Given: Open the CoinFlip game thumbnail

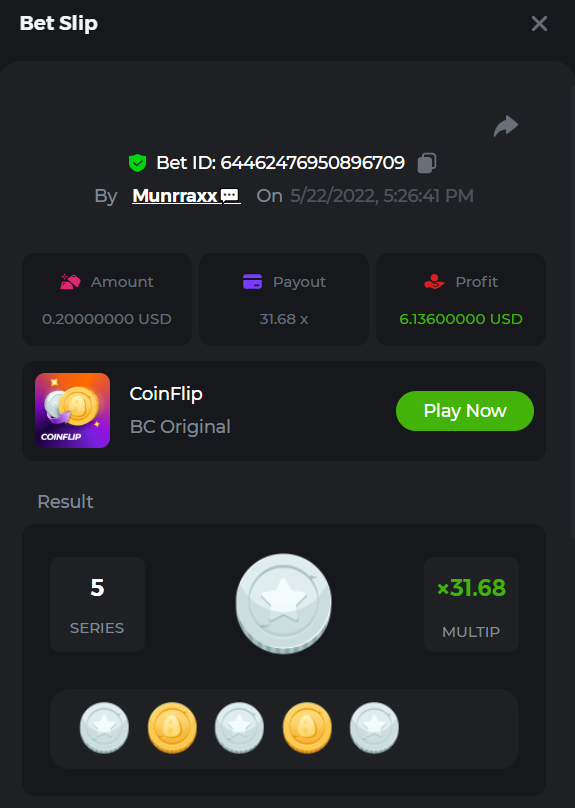Looking at the screenshot, I should point(73,411).
